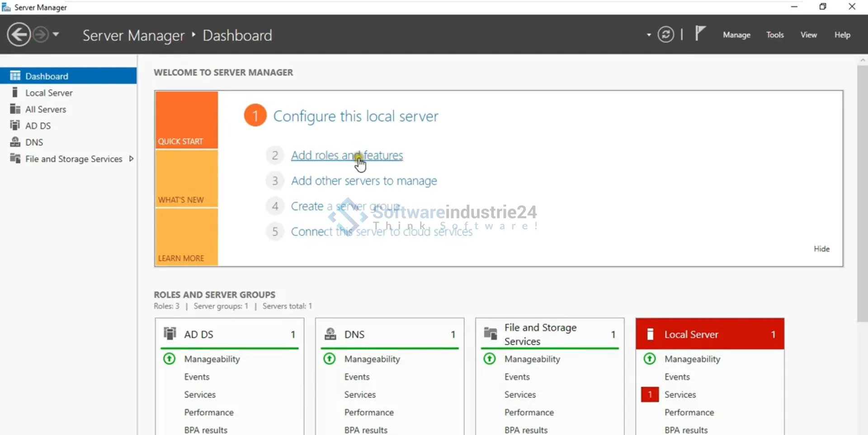
Task: Click the back navigation arrow icon
Action: coord(19,35)
